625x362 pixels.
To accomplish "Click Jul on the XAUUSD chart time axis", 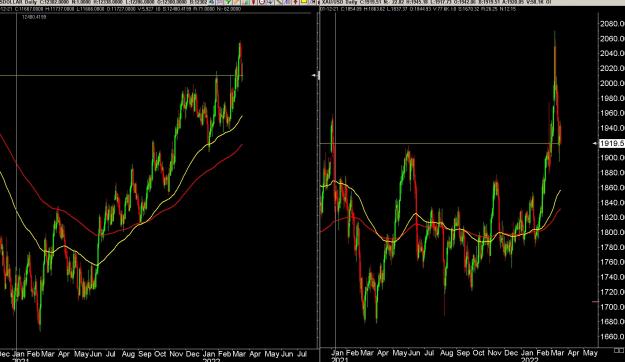I will pyautogui.click(x=429, y=353).
